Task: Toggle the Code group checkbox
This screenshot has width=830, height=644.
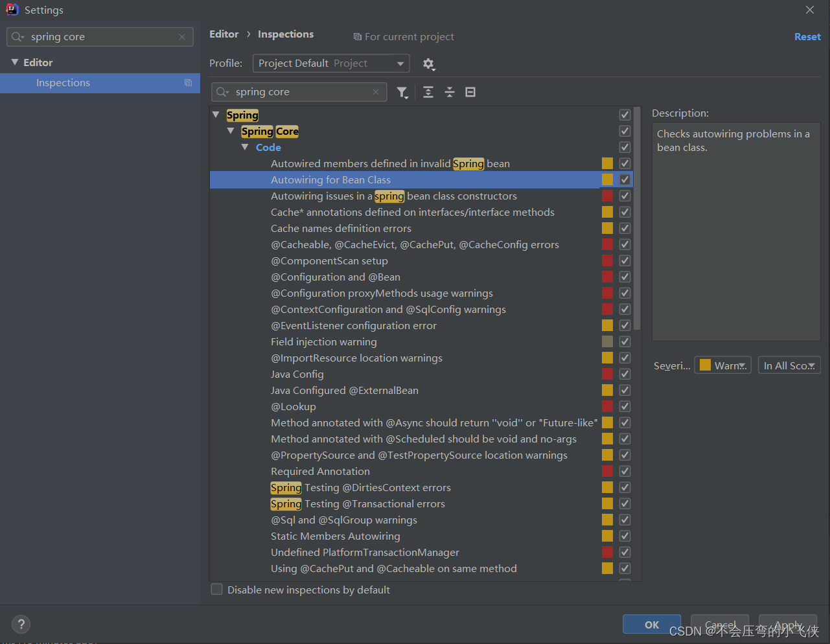Action: (x=625, y=147)
